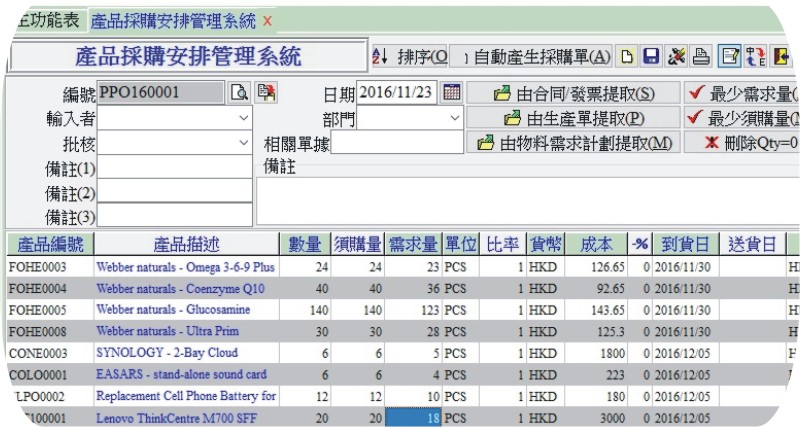Click cost cell 1800 in SYNOLOGY row
The image size is (800, 427).
[x=596, y=353]
